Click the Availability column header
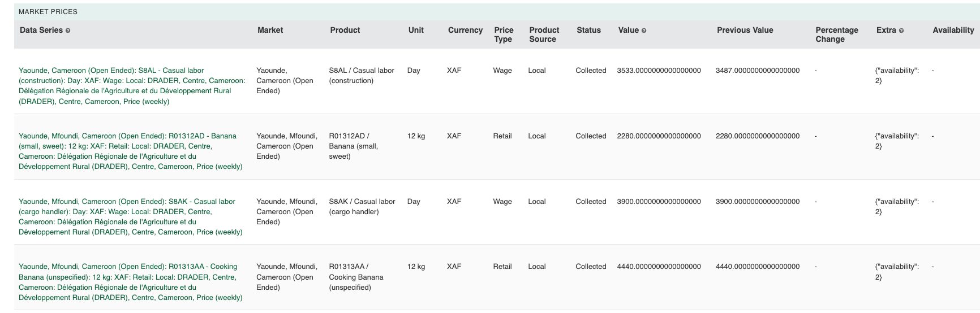This screenshot has height=313, width=980. 953,30
